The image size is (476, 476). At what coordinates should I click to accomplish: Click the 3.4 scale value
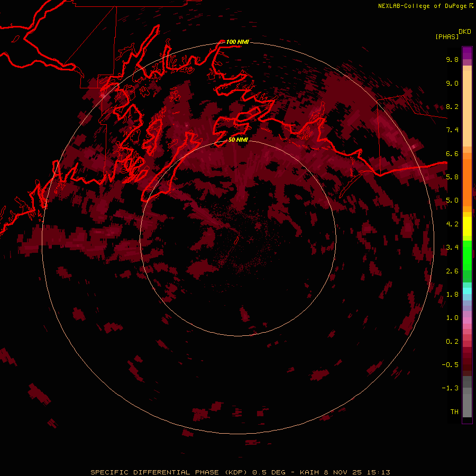pyautogui.click(x=452, y=248)
